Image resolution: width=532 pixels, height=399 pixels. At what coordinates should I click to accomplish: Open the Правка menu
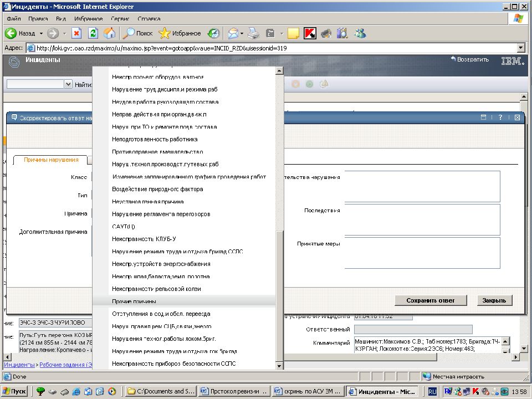(38, 19)
